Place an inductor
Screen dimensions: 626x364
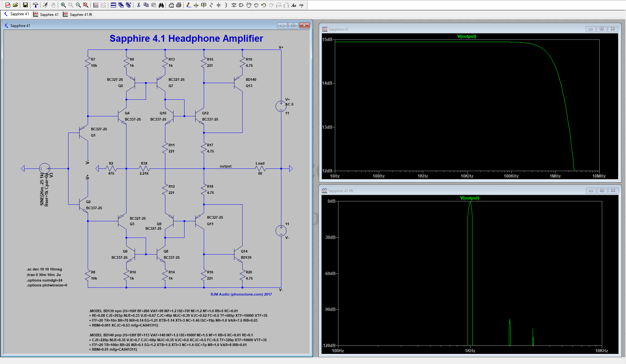tap(226, 5)
